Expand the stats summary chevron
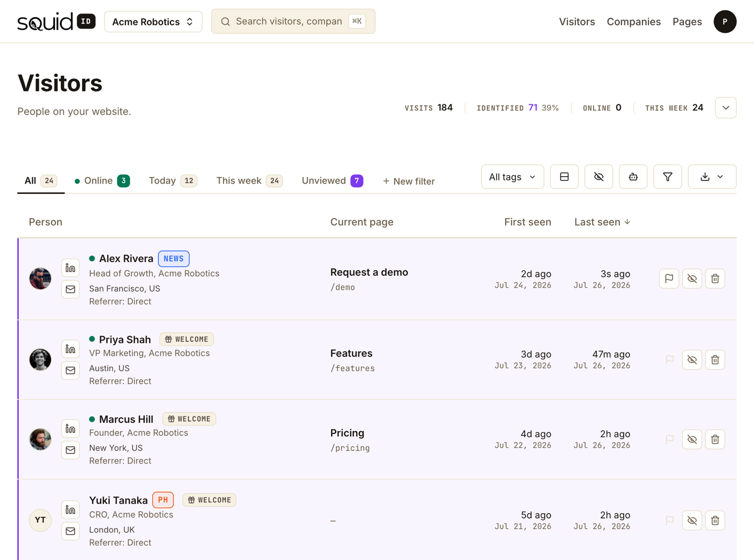Image resolution: width=754 pixels, height=560 pixels. coord(725,108)
